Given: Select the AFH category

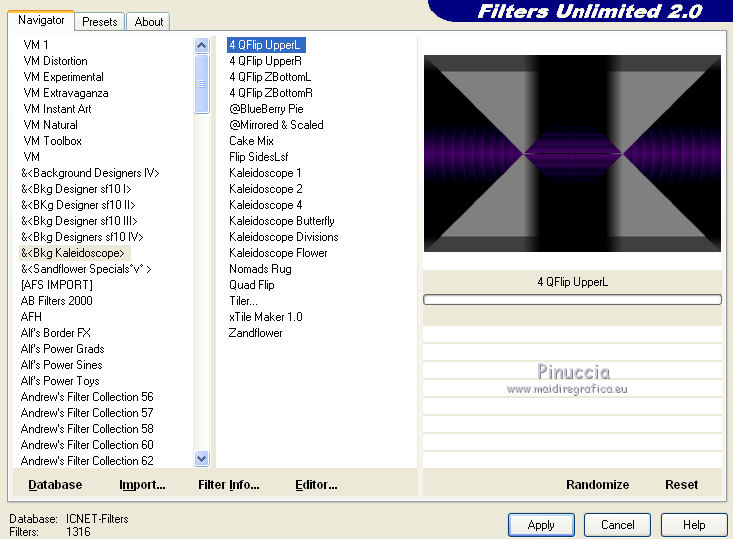Looking at the screenshot, I should point(31,316).
